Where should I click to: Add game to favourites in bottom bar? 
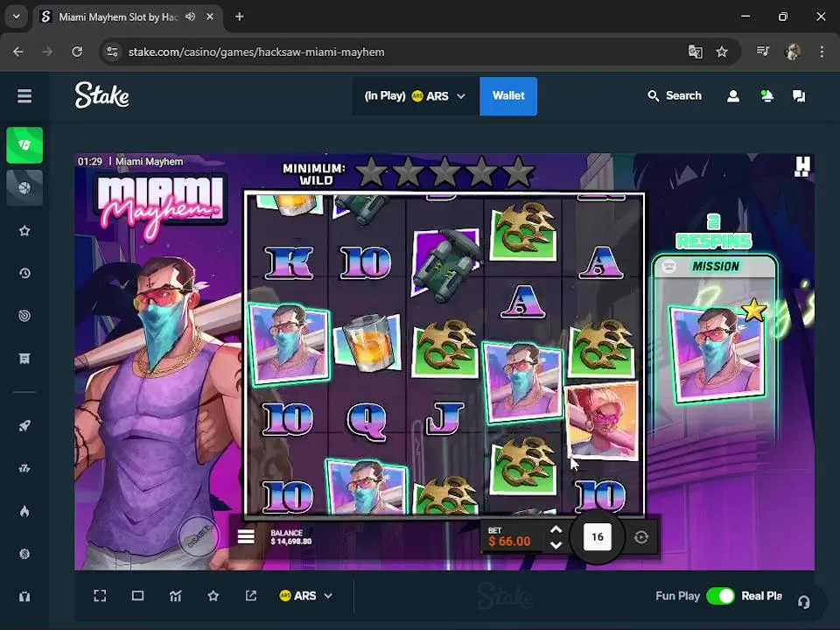click(213, 596)
